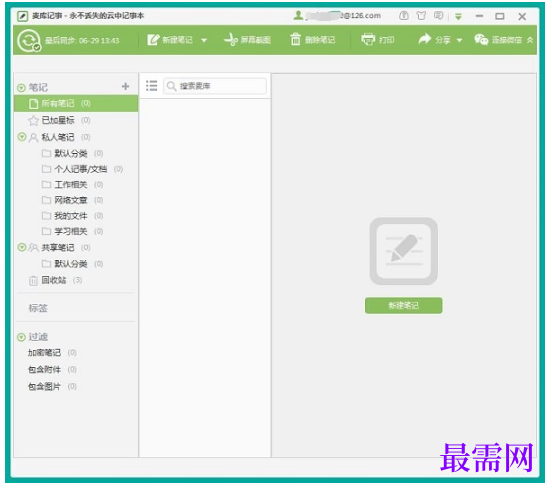Open the green main menu arrow
Screen dimensions: 552x489
point(458,16)
